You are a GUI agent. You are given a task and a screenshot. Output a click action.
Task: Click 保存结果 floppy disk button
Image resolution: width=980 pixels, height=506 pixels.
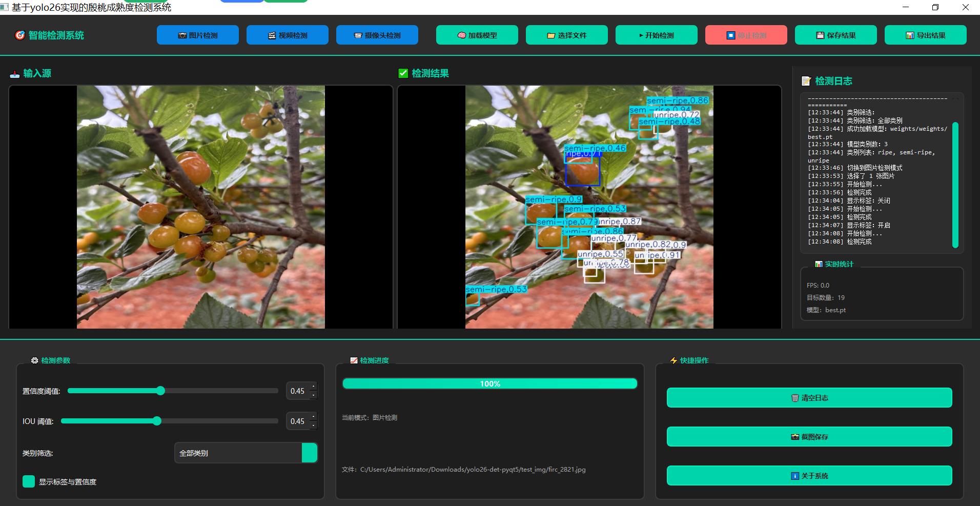[x=835, y=35]
